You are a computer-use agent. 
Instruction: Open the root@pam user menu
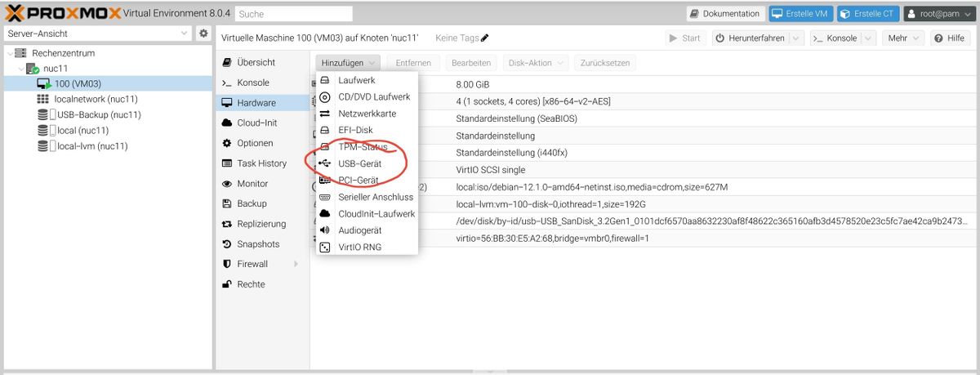pyautogui.click(x=939, y=14)
